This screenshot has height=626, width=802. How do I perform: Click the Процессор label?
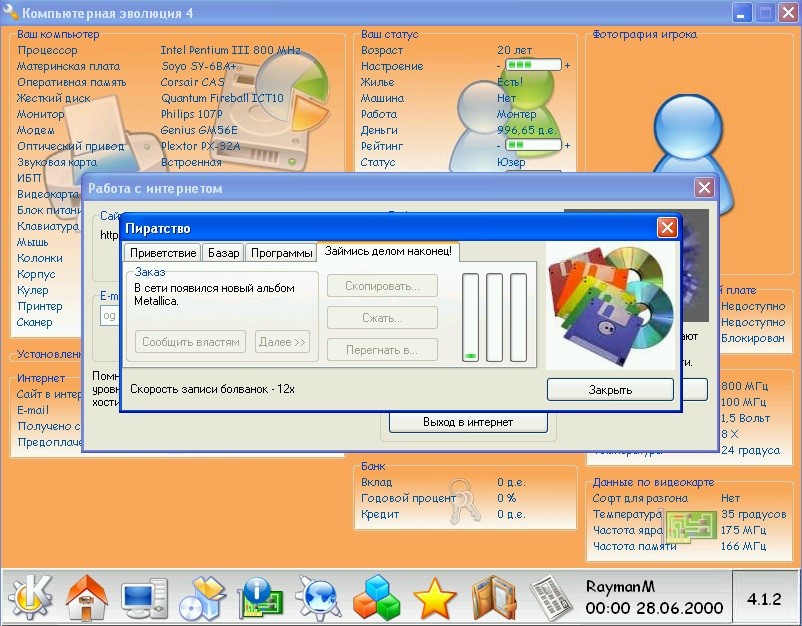coord(47,51)
